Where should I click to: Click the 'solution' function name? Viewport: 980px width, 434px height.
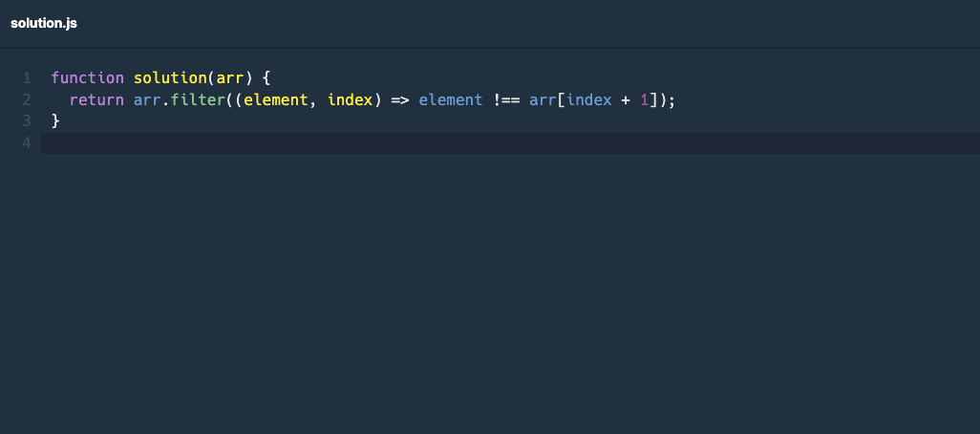[170, 77]
